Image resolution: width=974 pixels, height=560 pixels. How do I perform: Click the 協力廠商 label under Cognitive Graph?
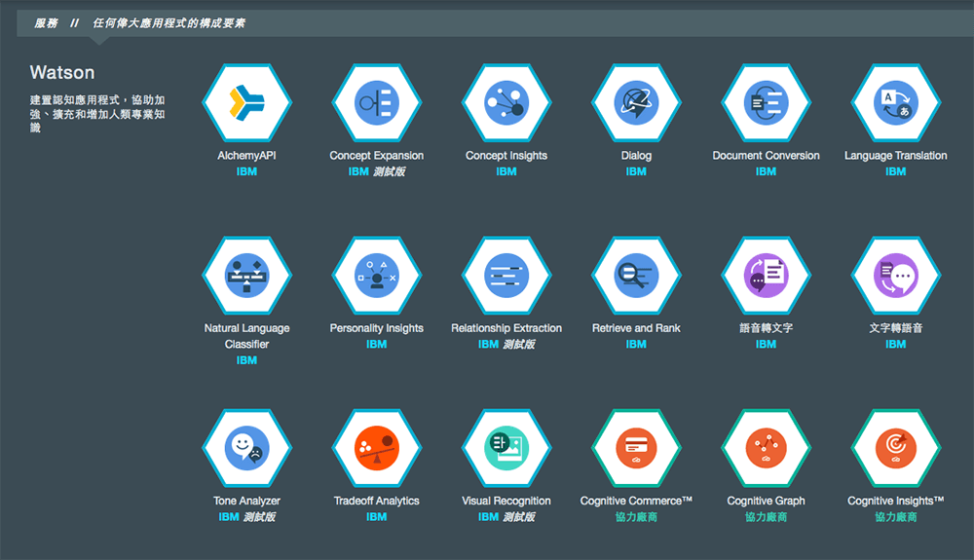[766, 516]
